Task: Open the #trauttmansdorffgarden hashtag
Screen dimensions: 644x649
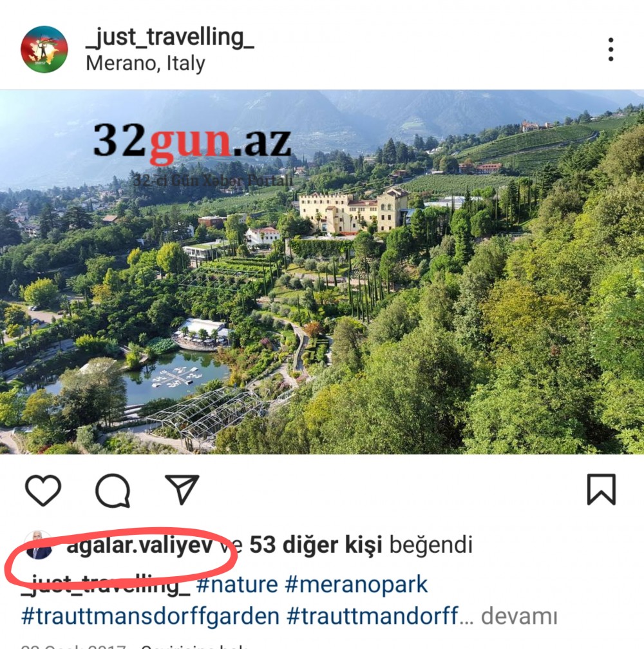Action: 150,616
